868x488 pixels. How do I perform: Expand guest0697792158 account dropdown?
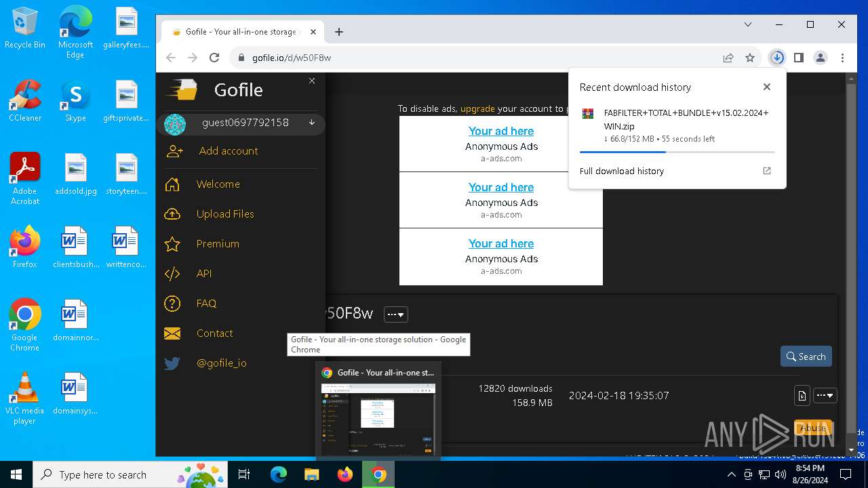[312, 123]
